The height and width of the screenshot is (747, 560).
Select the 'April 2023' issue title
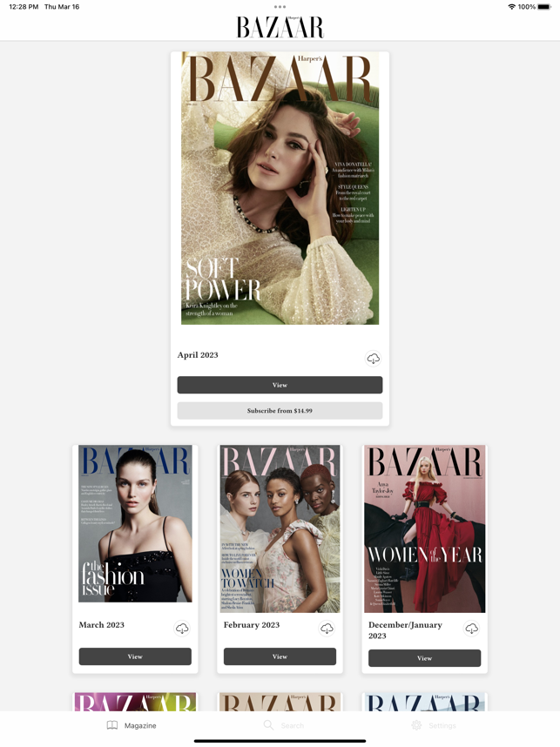tap(198, 355)
